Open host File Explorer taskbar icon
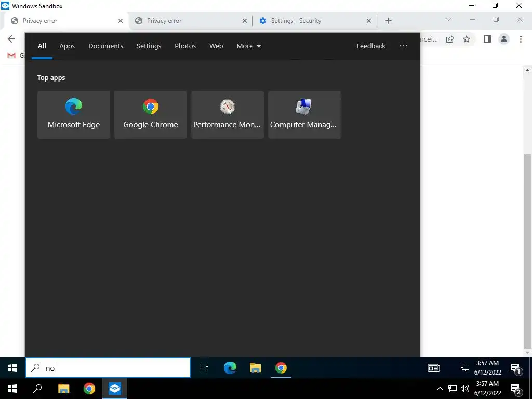Screen dimensions: 532x399 (x=63, y=389)
